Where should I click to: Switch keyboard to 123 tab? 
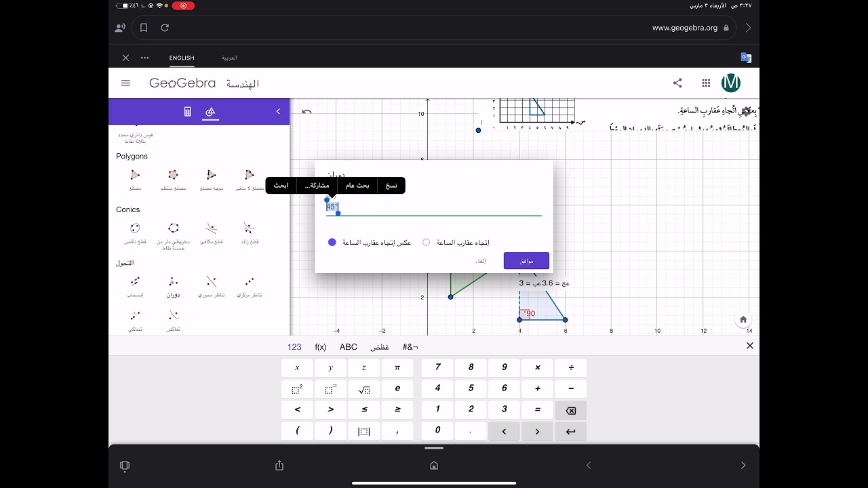[294, 346]
